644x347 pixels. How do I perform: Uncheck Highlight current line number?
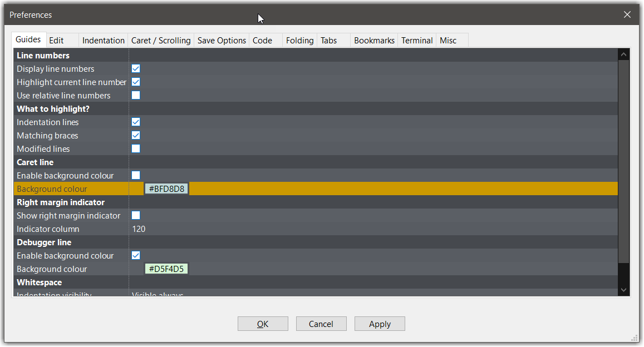136,82
